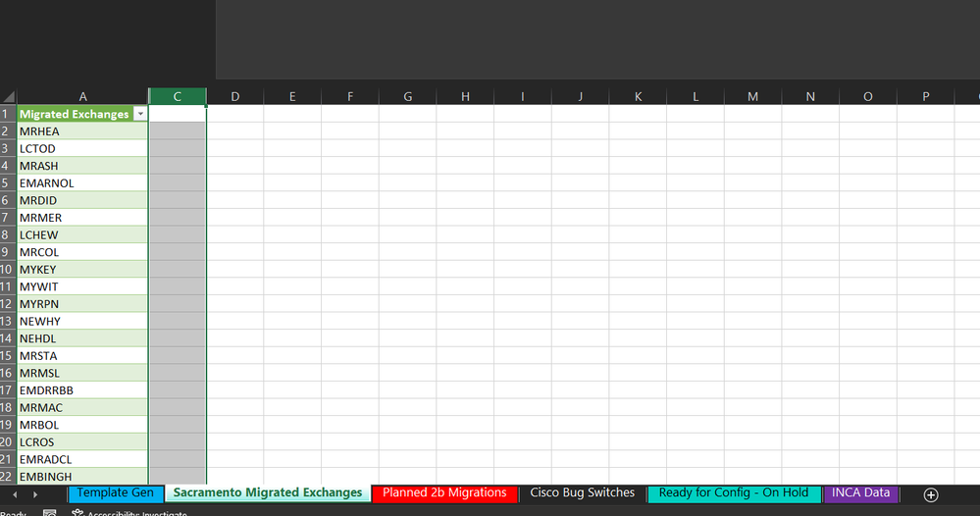The width and height of the screenshot is (980, 516).
Task: Select cell containing NEWHY
Action: tap(82, 321)
